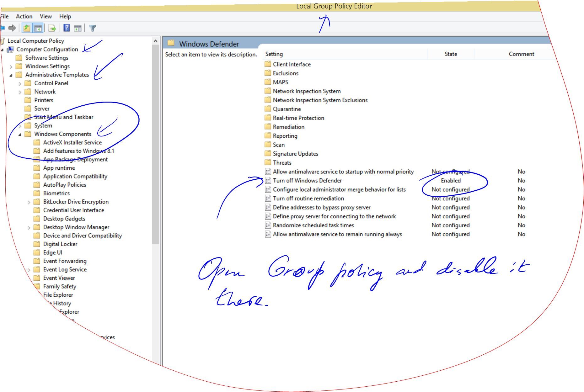Toggle Show/Hide Console Tree toolbar icon
The width and height of the screenshot is (584, 392).
coord(38,28)
